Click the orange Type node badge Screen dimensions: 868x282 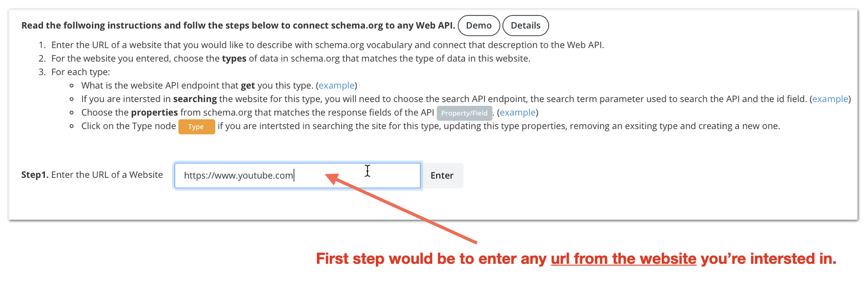(196, 127)
